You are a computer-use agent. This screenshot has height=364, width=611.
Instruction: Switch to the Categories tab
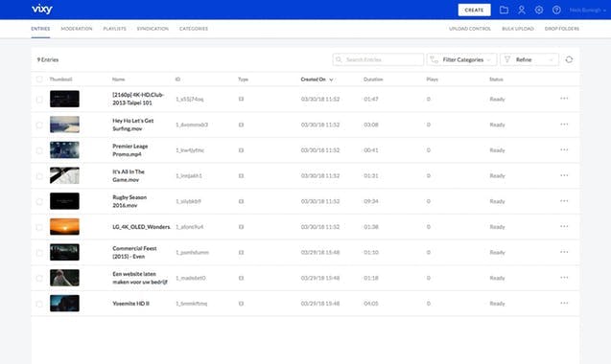194,29
